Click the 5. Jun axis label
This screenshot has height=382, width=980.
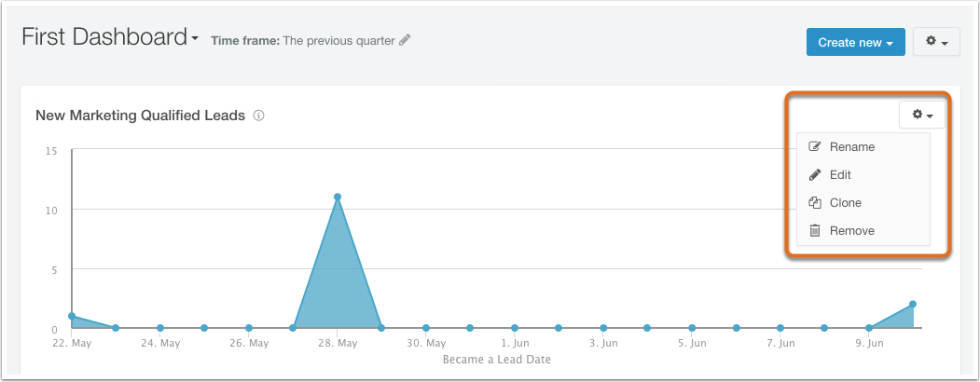[692, 343]
